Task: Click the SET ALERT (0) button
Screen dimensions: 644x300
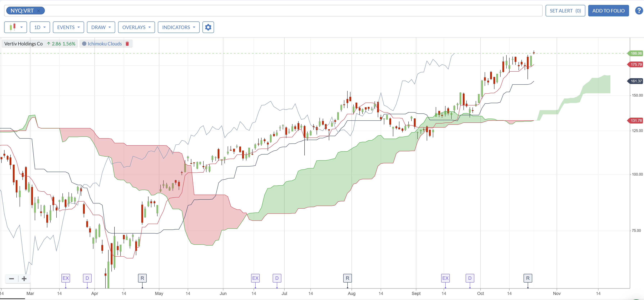Action: (x=565, y=11)
